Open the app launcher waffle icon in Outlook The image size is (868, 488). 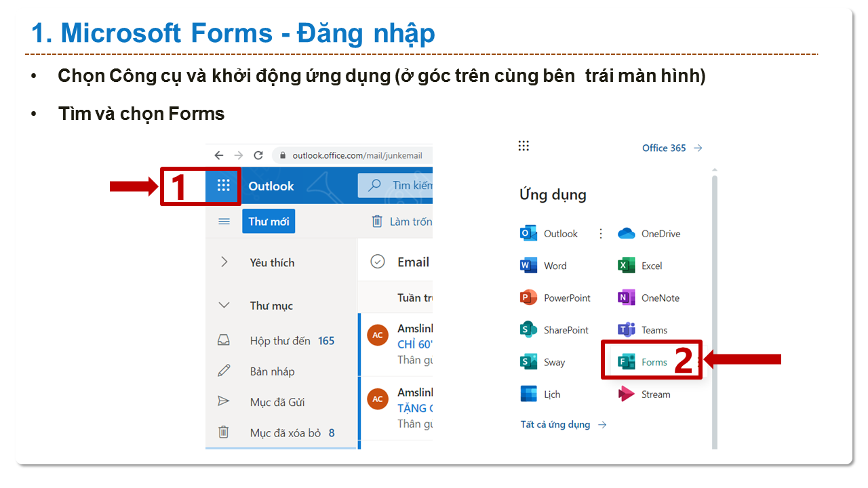pos(223,186)
